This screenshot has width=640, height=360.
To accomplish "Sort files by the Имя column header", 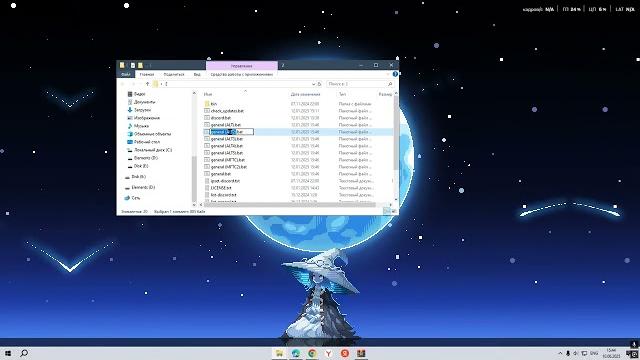I will point(208,94).
